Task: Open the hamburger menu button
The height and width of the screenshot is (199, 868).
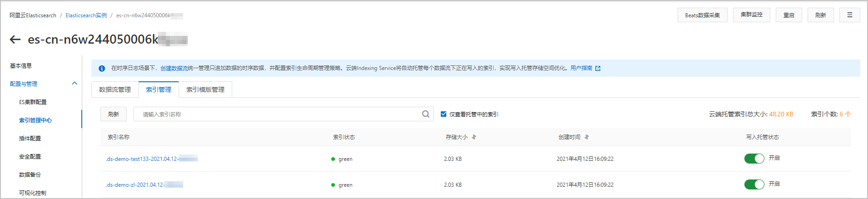Action: pyautogui.click(x=849, y=15)
